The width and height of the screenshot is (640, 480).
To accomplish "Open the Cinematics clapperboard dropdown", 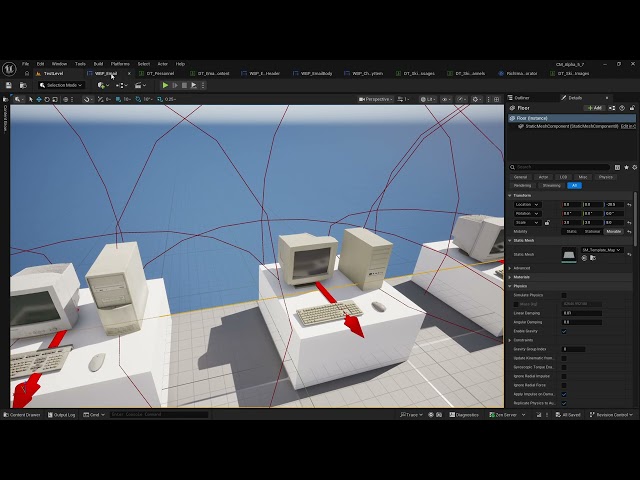I will (140, 85).
